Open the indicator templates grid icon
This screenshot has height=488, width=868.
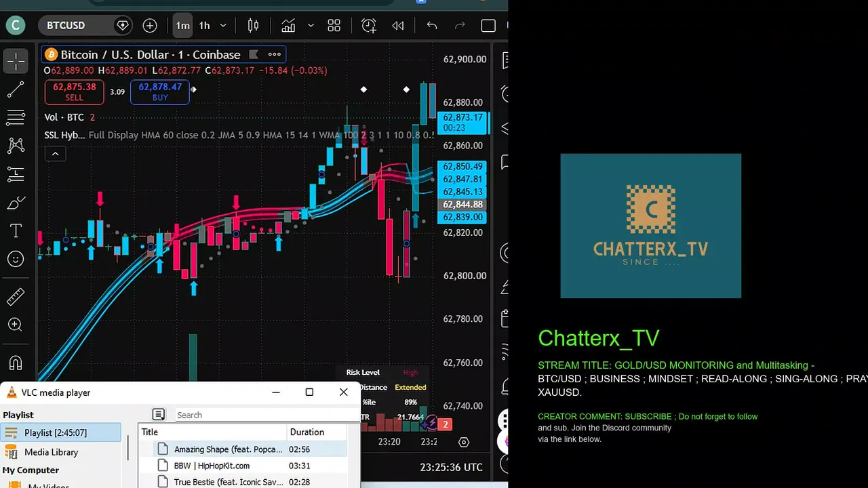pyautogui.click(x=334, y=26)
